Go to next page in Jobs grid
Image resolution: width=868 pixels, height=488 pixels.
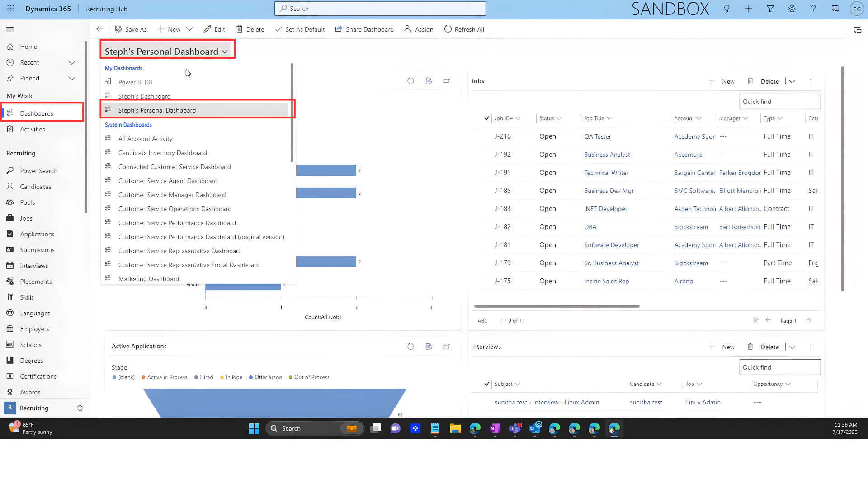[809, 320]
